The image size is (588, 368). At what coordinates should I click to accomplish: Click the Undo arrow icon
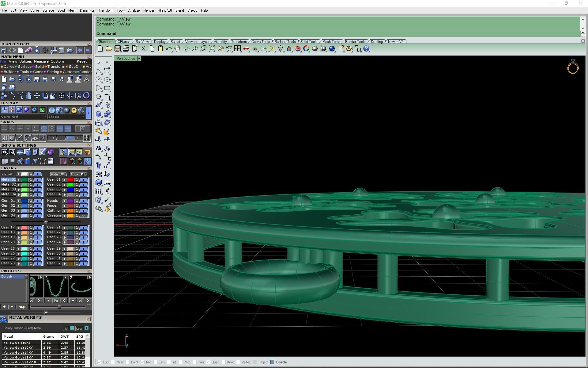point(169,49)
